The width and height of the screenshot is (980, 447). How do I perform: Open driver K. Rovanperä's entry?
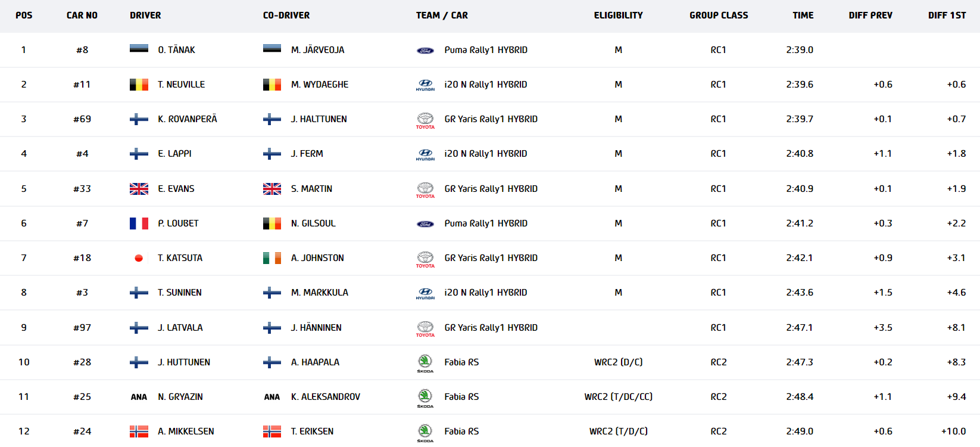[x=187, y=119]
